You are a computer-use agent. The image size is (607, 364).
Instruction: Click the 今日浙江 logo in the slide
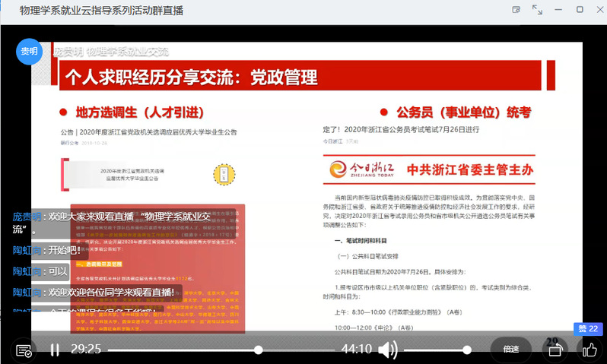(x=358, y=169)
